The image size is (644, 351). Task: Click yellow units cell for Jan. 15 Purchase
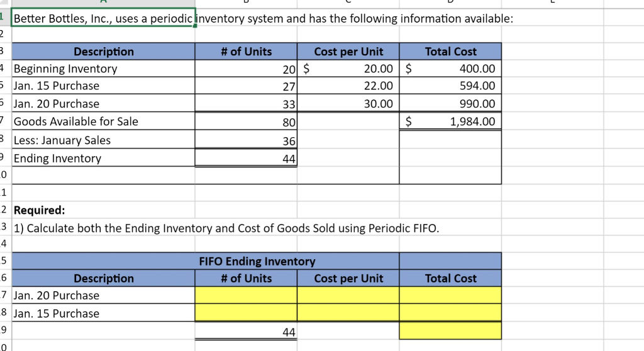click(x=246, y=313)
